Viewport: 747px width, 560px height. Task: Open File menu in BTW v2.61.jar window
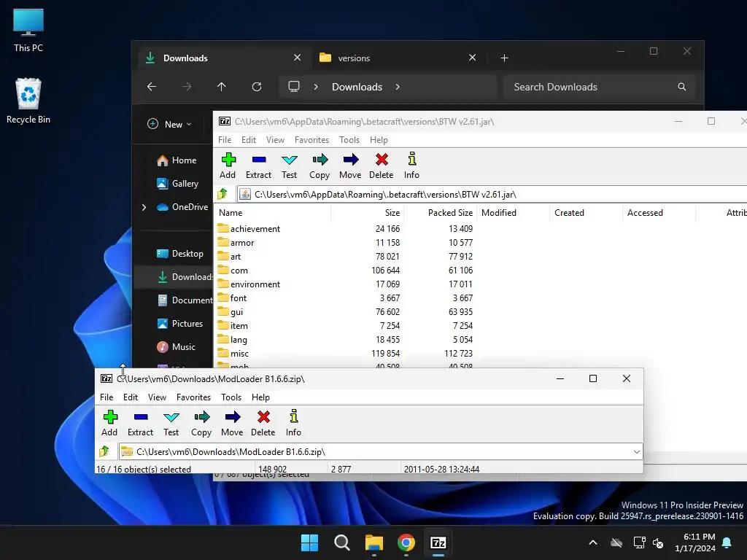(225, 140)
